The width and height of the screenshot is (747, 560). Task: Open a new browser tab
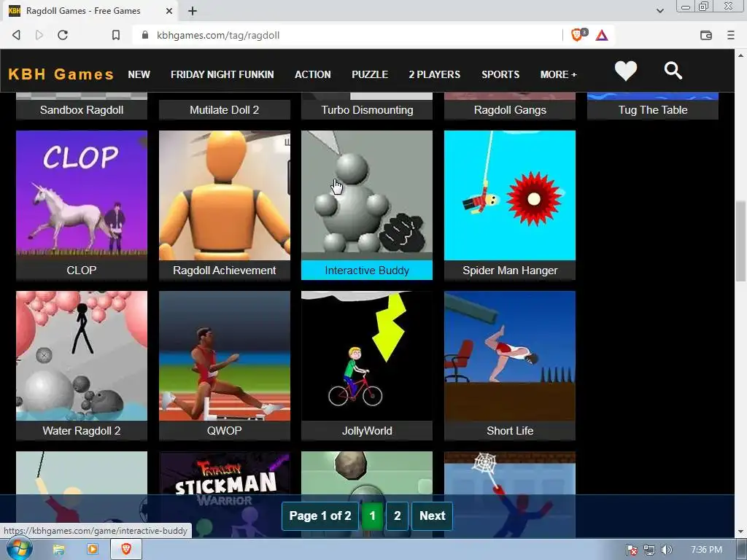(x=193, y=10)
